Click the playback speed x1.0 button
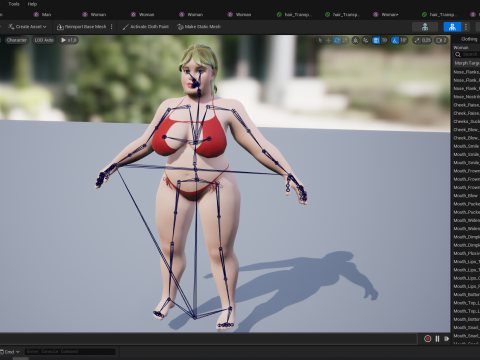This screenshot has width=480, height=360. coord(69,40)
